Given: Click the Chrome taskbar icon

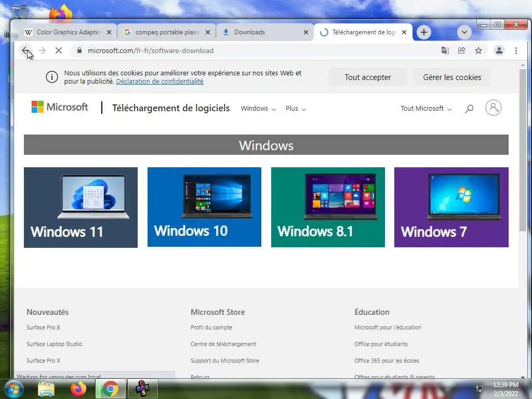Looking at the screenshot, I should click(x=110, y=389).
